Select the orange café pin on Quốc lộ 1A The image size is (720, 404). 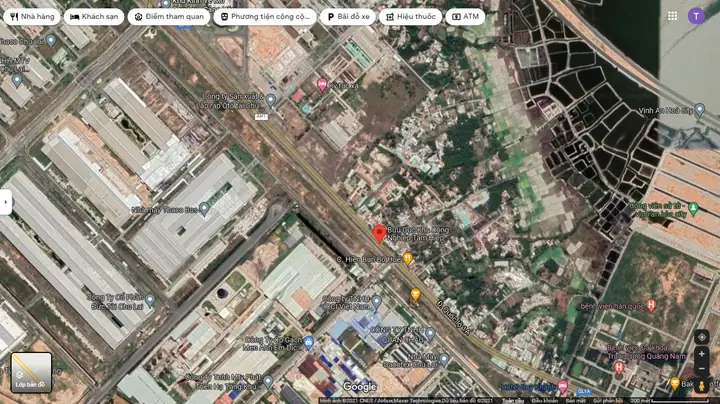(415, 294)
